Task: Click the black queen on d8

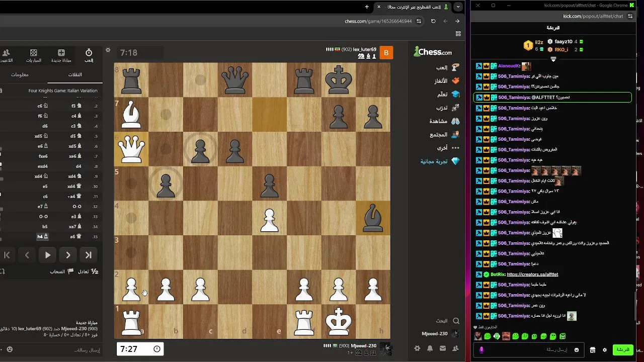Action: point(235,80)
